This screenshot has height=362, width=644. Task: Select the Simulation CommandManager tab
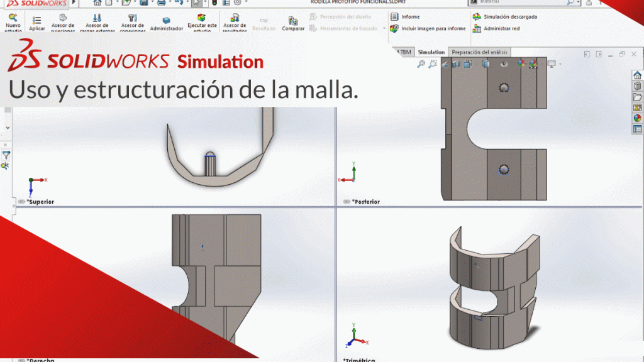click(431, 52)
